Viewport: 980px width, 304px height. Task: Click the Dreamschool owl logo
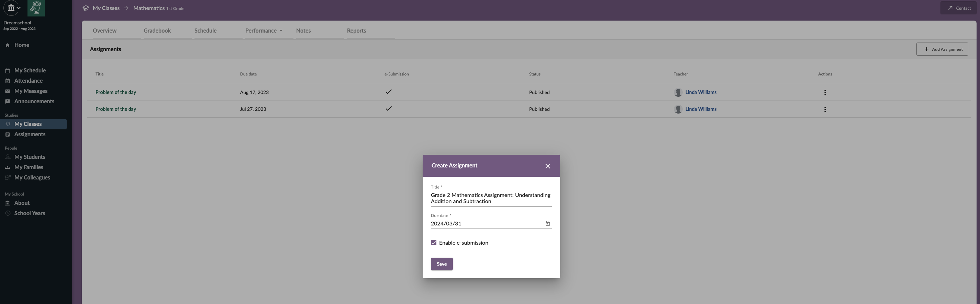36,8
